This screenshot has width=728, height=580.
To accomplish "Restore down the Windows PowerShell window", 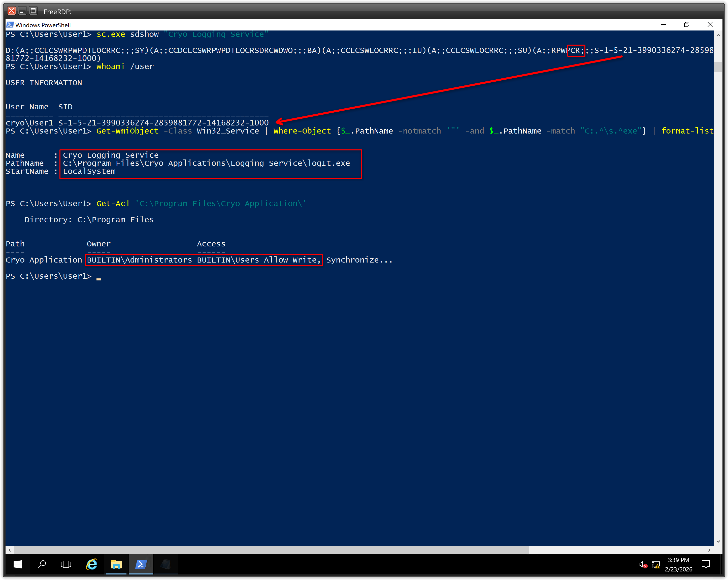I will [x=686, y=25].
